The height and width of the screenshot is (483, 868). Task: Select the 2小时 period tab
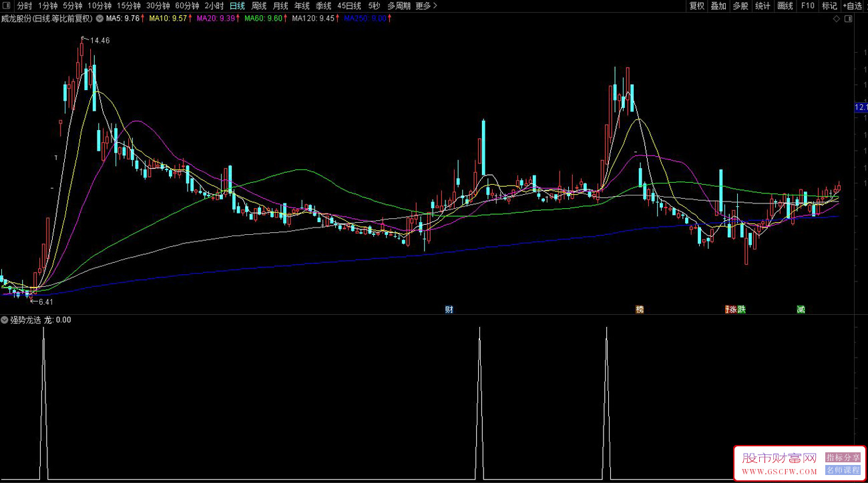[x=214, y=6]
